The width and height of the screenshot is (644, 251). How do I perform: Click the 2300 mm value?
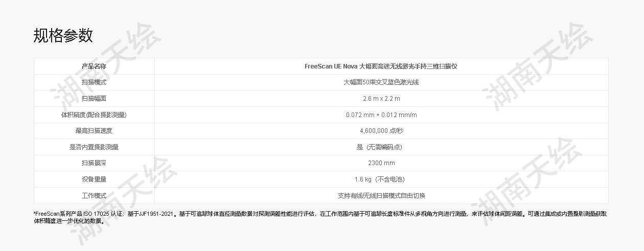click(x=381, y=163)
